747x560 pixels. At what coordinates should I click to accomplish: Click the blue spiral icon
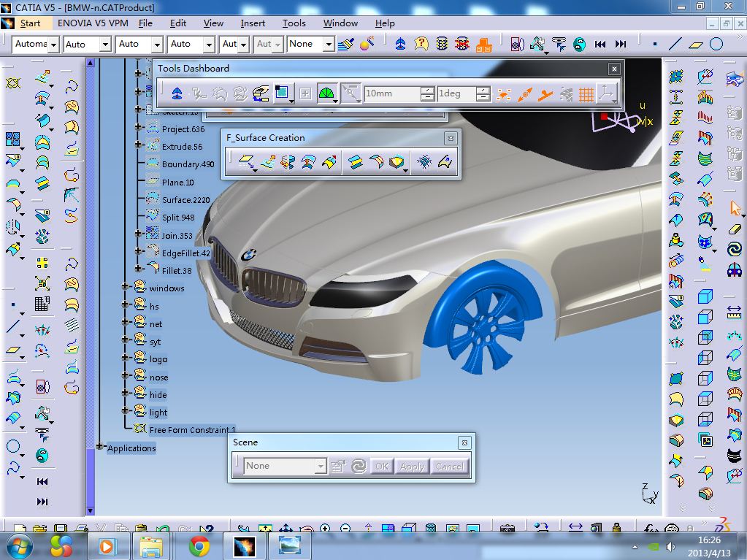[x=735, y=249]
